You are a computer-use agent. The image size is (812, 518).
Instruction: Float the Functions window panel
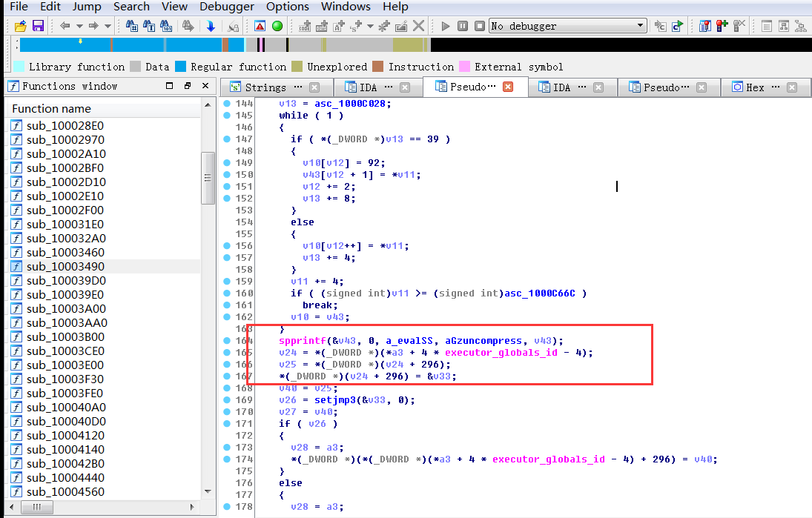pos(188,86)
